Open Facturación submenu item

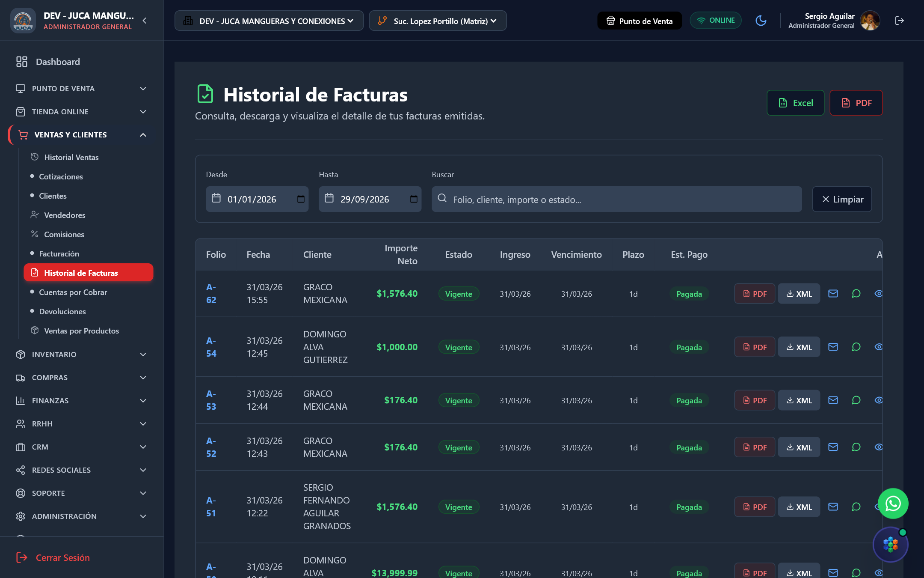click(89, 253)
